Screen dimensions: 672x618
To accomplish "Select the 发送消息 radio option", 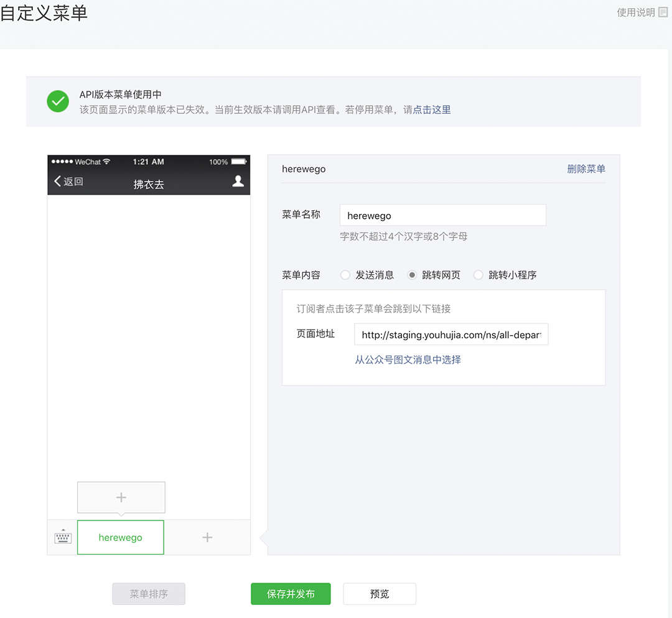I will tap(345, 275).
